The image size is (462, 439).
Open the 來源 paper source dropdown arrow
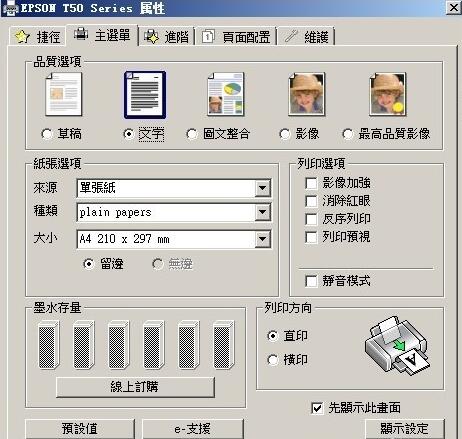point(262,188)
